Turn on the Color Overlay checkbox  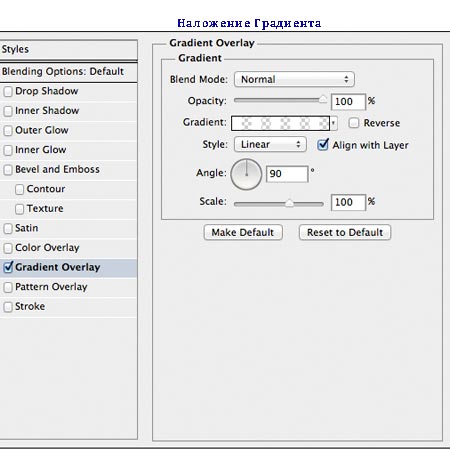coord(8,248)
